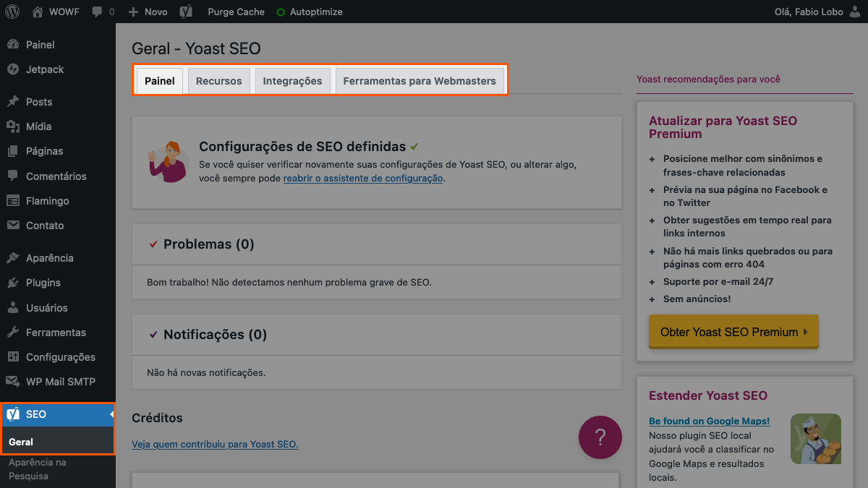
Task: Open Usuários label in sidebar
Action: (x=47, y=308)
